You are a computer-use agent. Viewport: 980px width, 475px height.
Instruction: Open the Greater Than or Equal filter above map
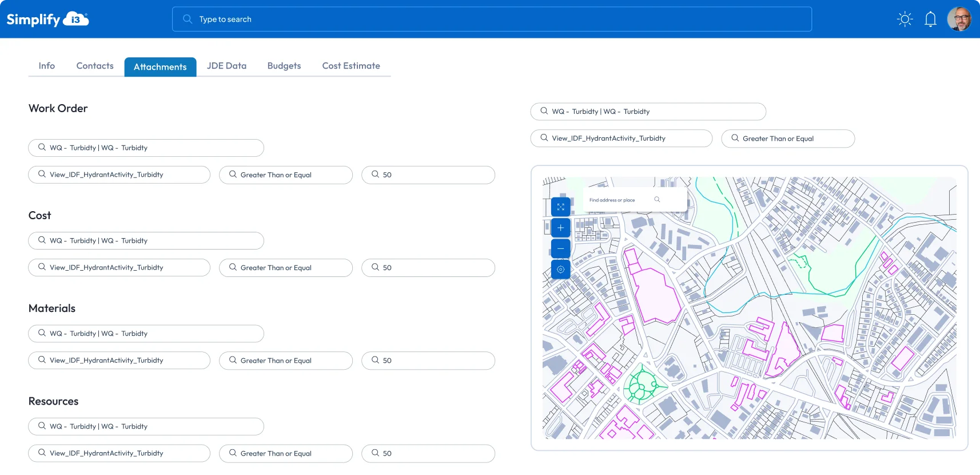coord(787,138)
